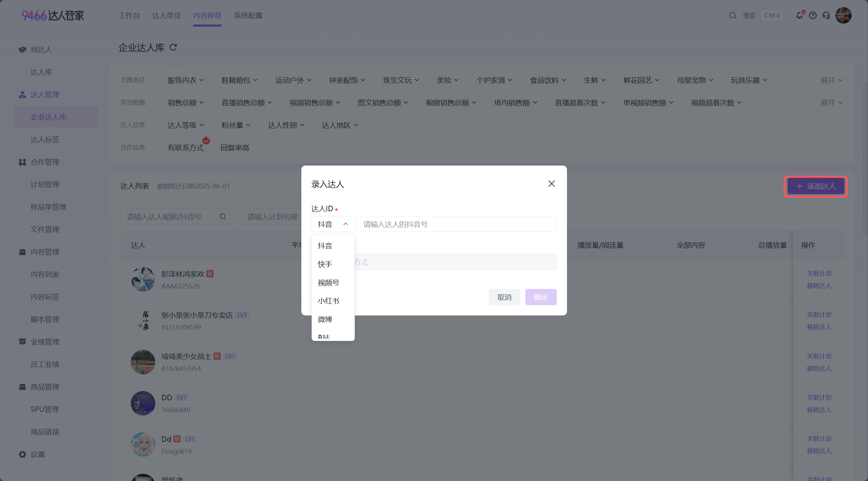868x481 pixels.
Task: Choose 微博 from the platform list
Action: (x=333, y=319)
